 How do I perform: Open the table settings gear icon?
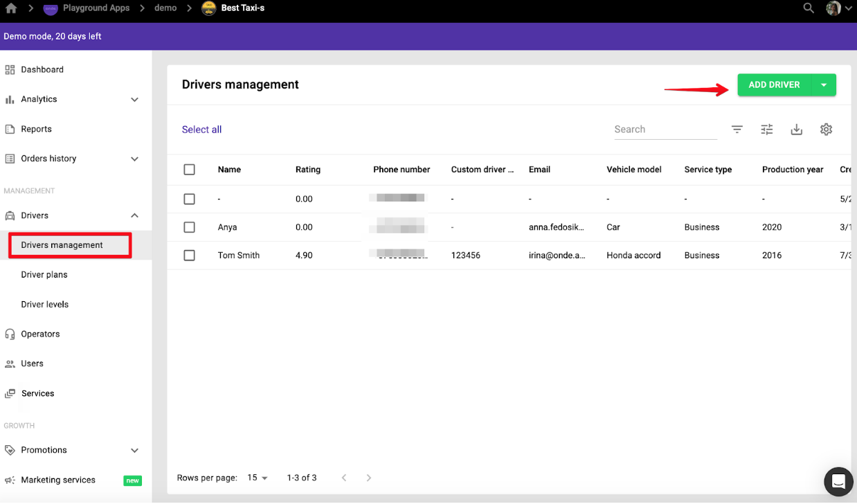tap(826, 129)
